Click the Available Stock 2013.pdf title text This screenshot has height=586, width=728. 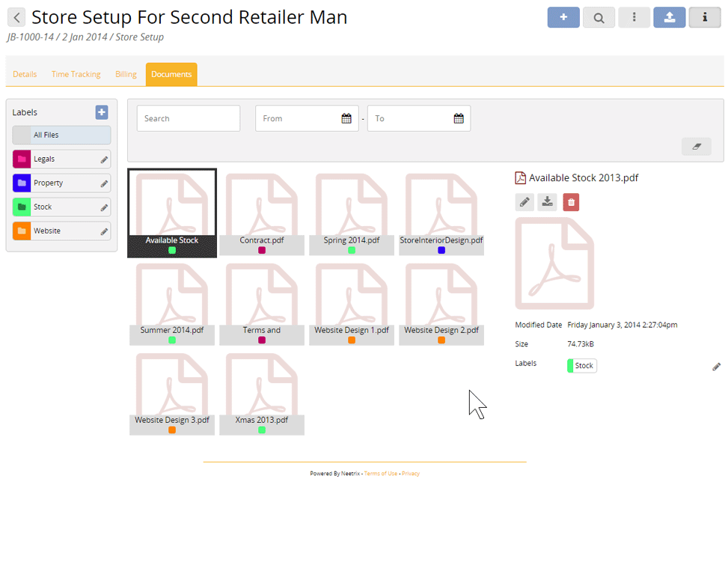pos(584,178)
